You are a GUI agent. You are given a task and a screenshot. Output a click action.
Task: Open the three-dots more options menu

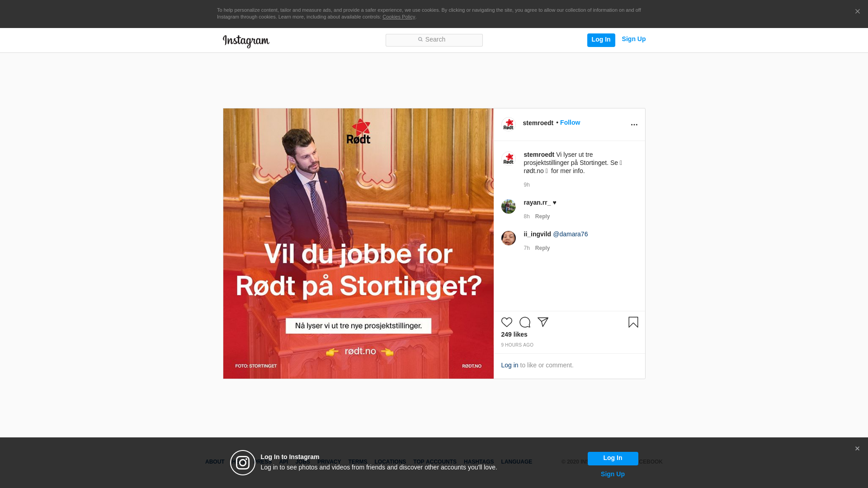click(x=634, y=125)
